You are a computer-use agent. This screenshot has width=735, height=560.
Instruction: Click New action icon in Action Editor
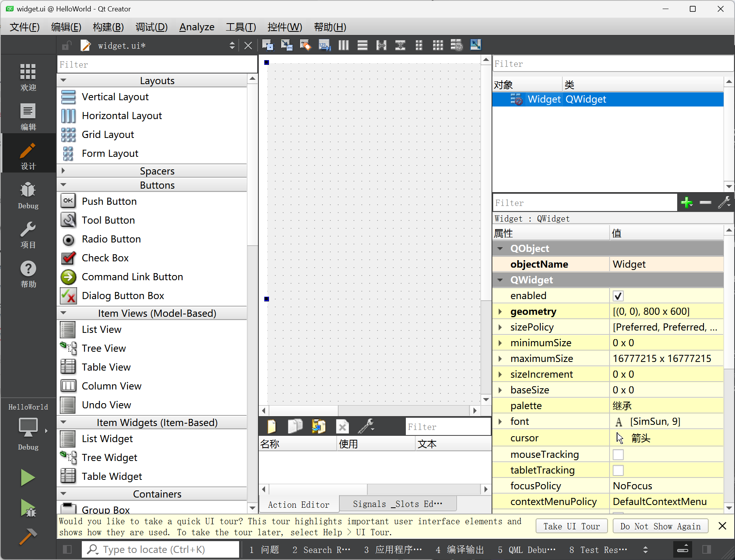point(271,426)
